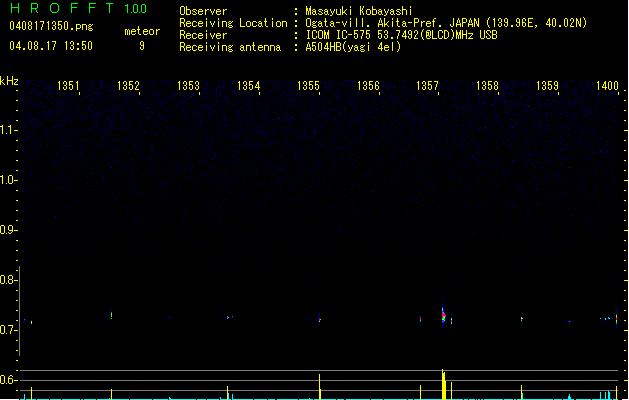Click the meteor echo at 1355 in spectrogram

pos(320,319)
